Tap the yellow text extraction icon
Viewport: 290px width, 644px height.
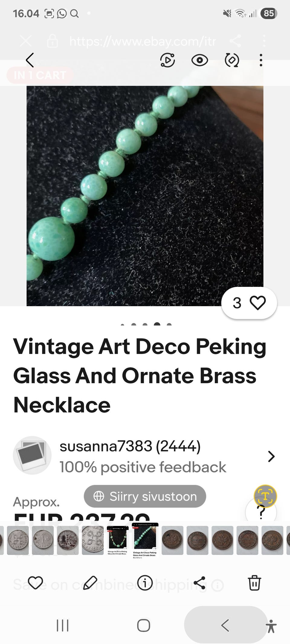pos(265,496)
